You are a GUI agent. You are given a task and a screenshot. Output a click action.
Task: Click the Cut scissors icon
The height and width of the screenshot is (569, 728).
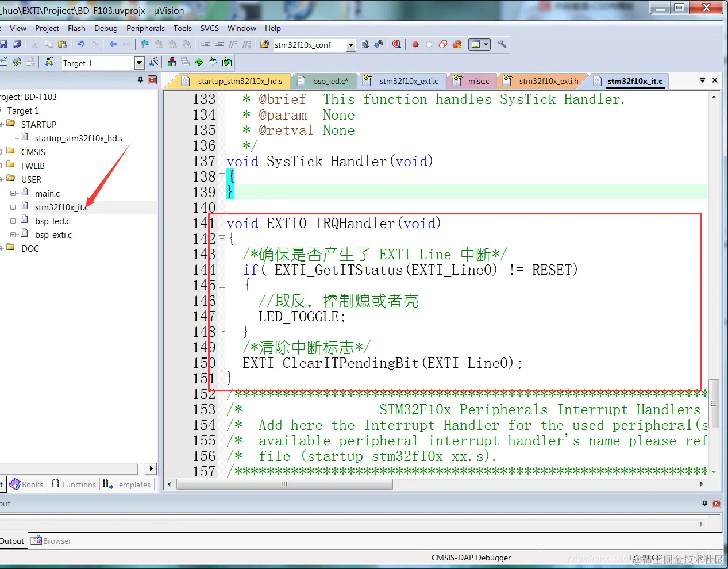click(x=34, y=44)
